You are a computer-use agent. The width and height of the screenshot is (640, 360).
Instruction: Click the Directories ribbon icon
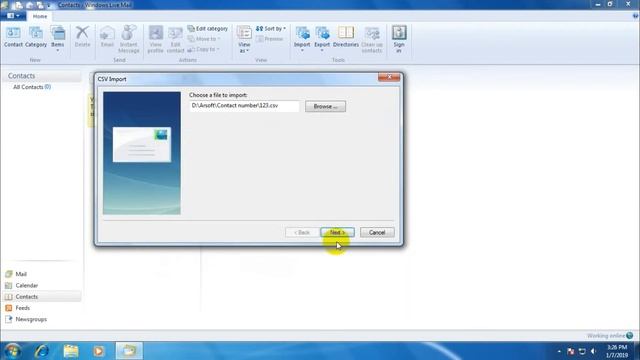[346, 37]
